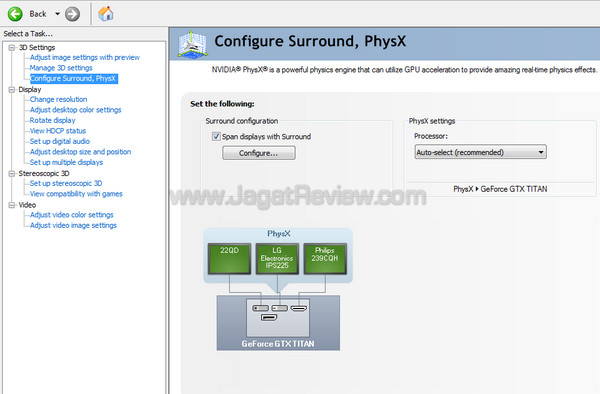Select the 22QD monitor thumbnail
This screenshot has width=600, height=394.
point(229,259)
